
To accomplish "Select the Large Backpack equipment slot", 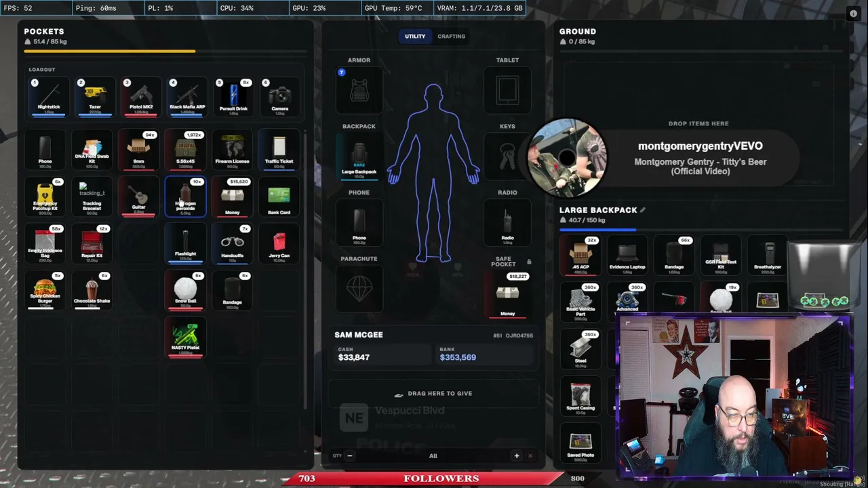I will [x=359, y=158].
